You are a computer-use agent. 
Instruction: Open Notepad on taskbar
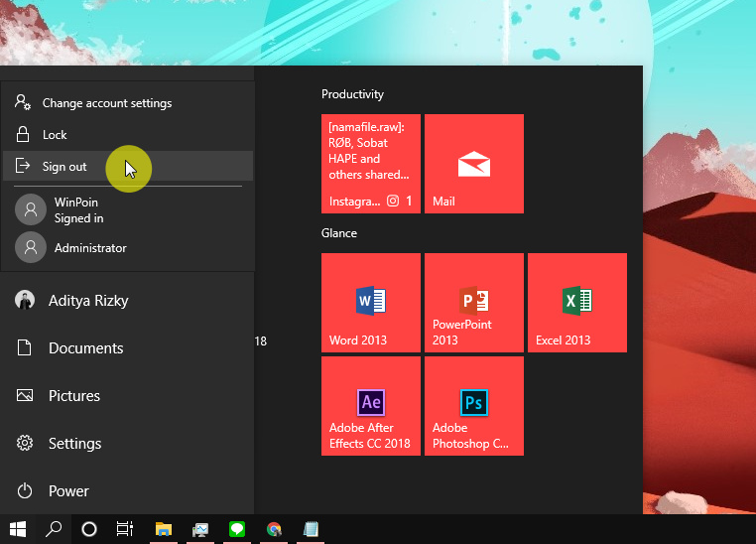point(311,529)
